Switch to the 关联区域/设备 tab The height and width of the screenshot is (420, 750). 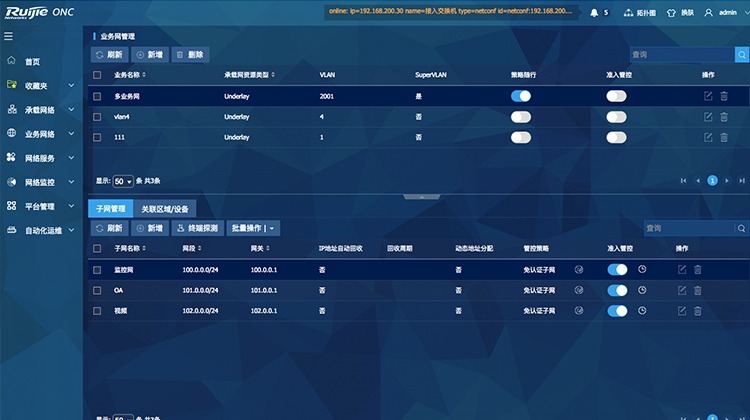(x=165, y=208)
